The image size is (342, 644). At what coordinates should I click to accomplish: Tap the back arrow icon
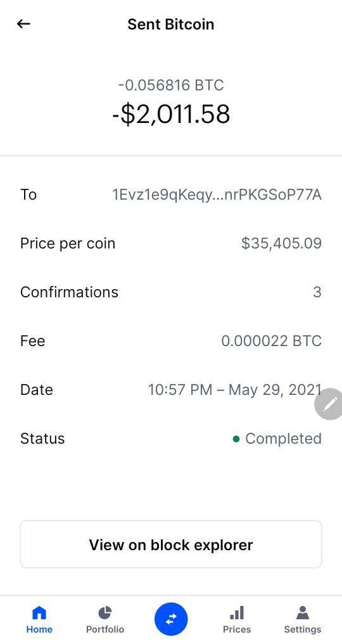pos(23,24)
